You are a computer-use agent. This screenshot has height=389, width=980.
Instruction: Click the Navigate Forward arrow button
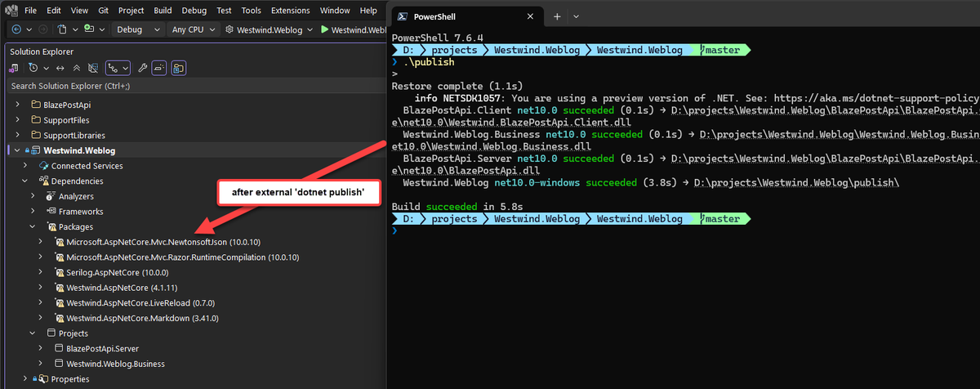tap(42, 29)
